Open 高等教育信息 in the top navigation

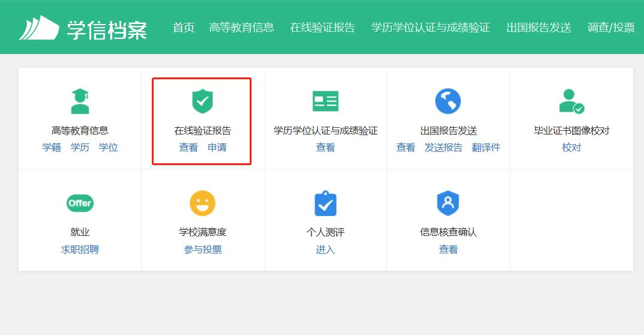pos(241,28)
